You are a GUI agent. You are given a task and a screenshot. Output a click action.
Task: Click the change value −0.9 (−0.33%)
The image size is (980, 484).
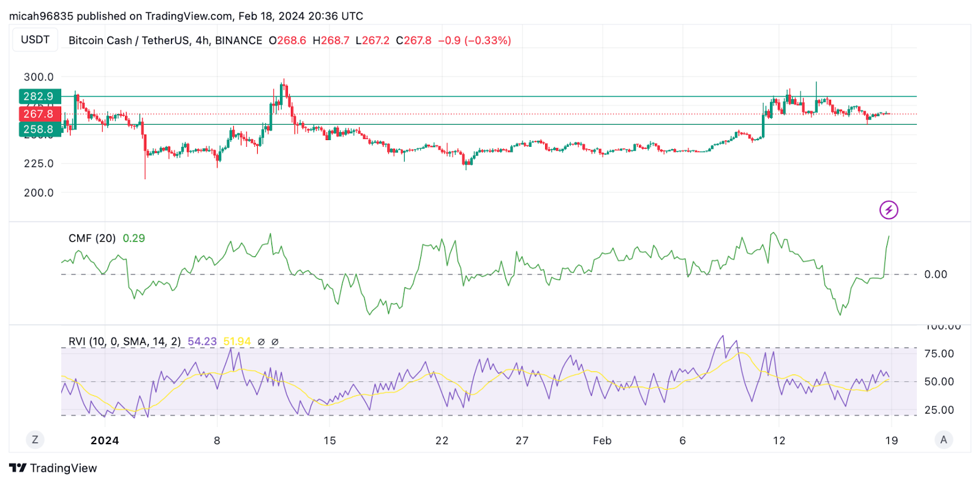click(475, 40)
